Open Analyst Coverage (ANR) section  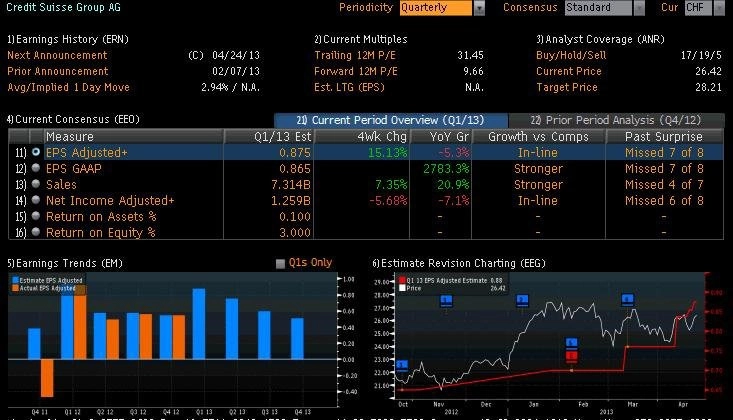(x=601, y=39)
